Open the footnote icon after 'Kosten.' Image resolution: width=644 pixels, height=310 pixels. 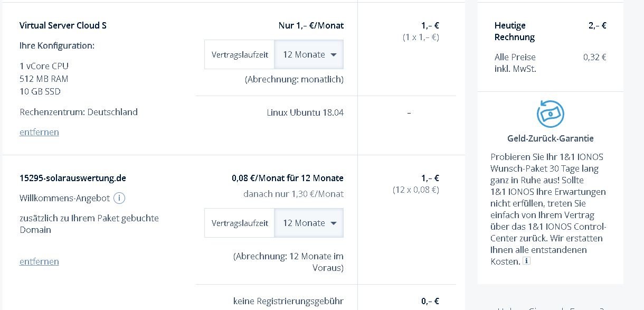coord(526,261)
